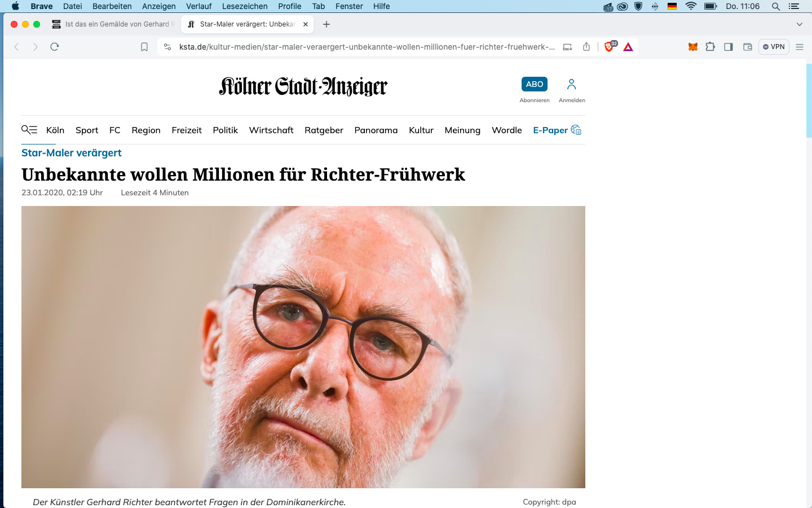Open the MetaMask fox extension
Viewport: 812px width, 508px height.
tap(693, 47)
